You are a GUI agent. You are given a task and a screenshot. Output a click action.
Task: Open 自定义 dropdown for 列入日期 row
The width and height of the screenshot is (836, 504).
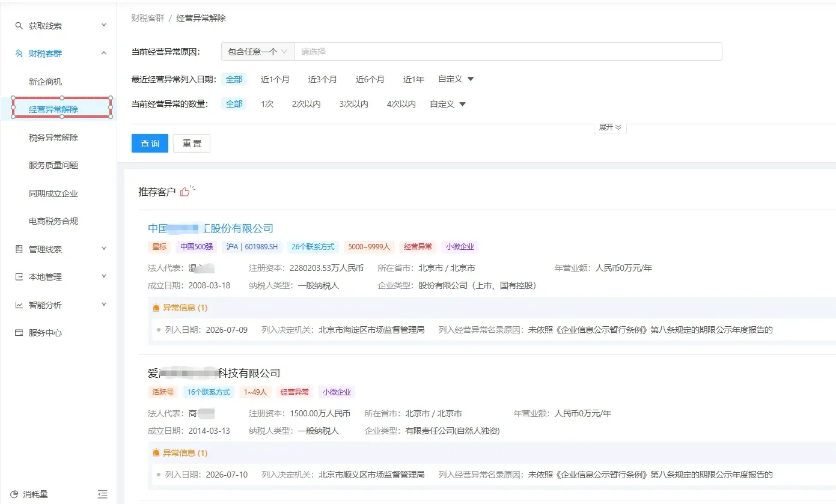[456, 79]
